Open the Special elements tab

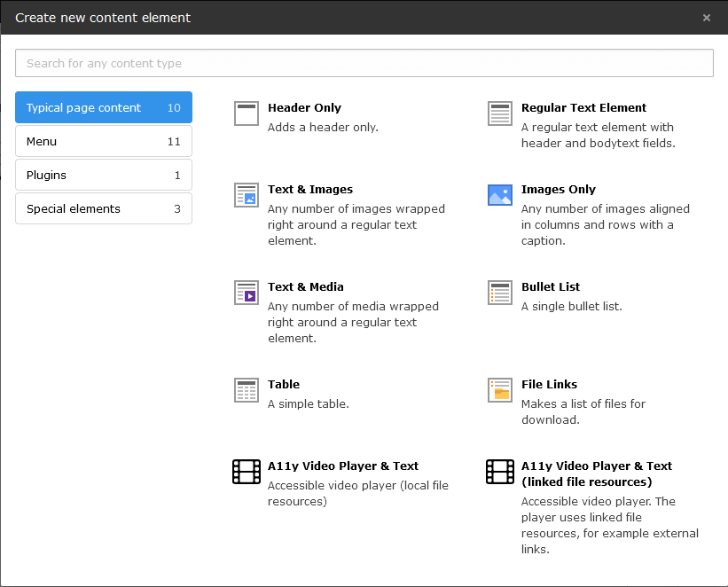pos(104,209)
